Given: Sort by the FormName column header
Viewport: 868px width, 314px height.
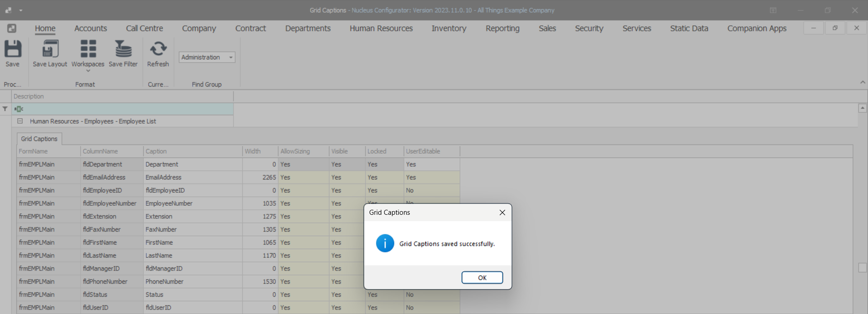Looking at the screenshot, I should point(48,151).
